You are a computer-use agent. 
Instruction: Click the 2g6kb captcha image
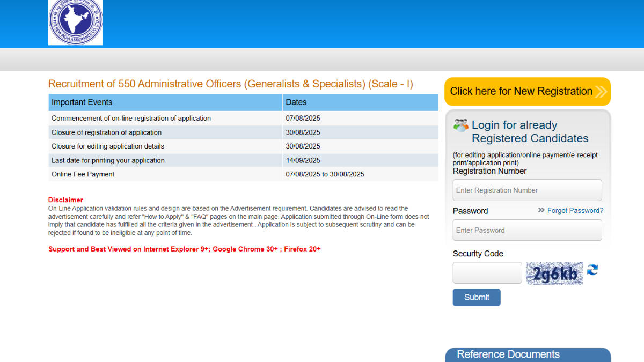554,274
